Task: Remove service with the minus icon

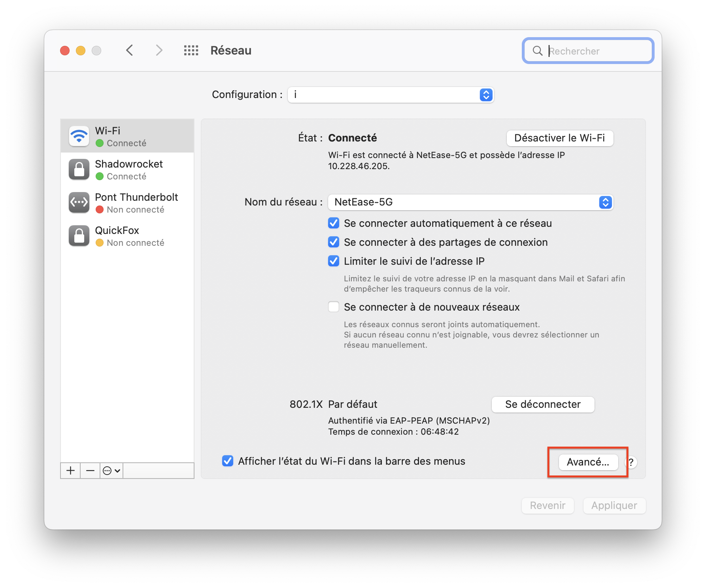Action: coord(90,470)
